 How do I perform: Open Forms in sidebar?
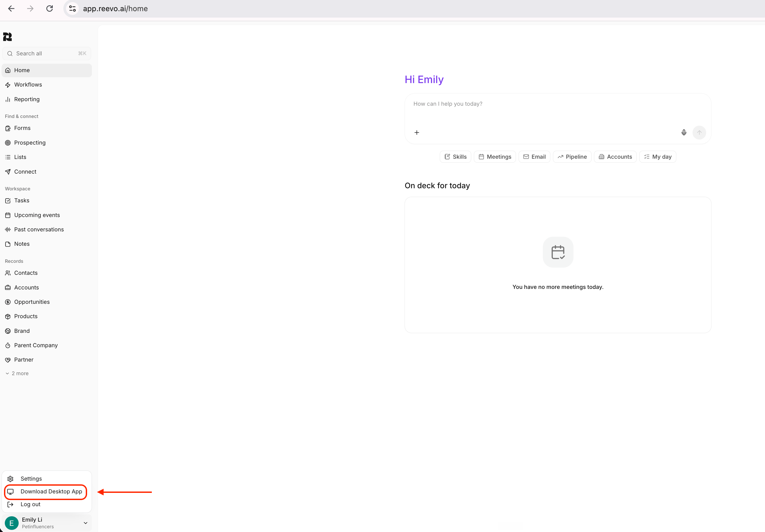(x=47, y=128)
